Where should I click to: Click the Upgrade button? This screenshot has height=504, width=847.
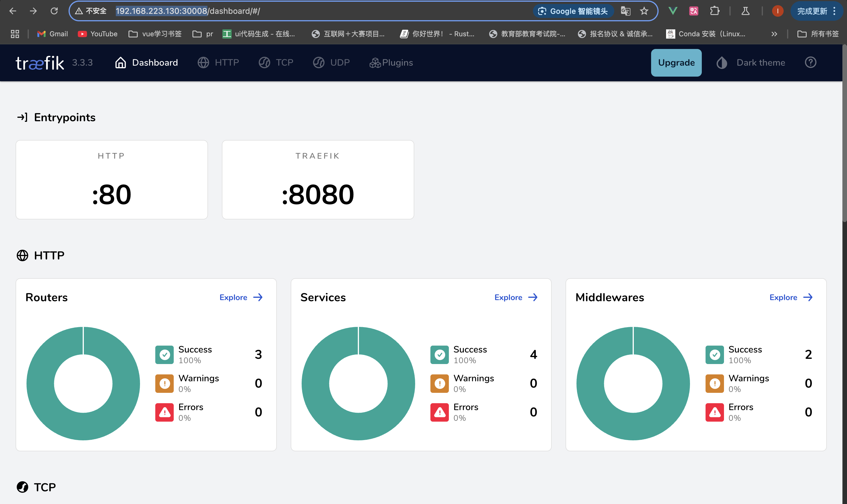676,62
